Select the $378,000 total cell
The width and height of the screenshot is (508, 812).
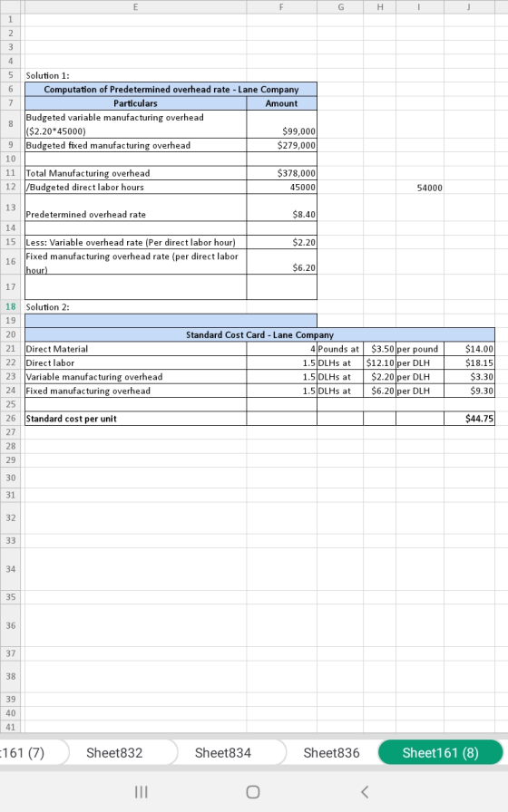pyautogui.click(x=281, y=173)
